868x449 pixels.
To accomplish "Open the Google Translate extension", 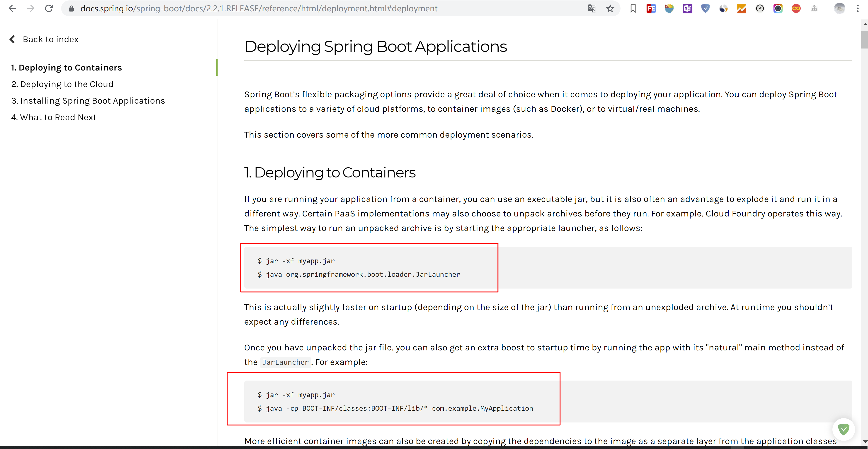I will tap(592, 8).
